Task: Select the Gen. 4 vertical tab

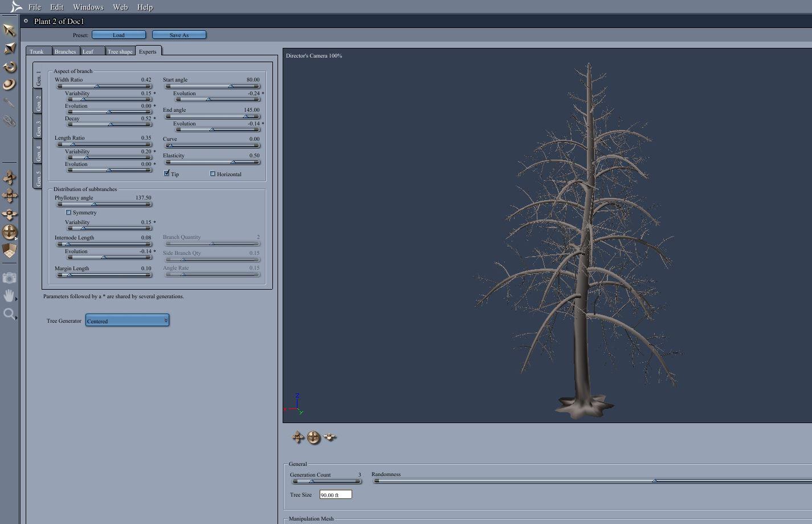Action: pos(38,152)
